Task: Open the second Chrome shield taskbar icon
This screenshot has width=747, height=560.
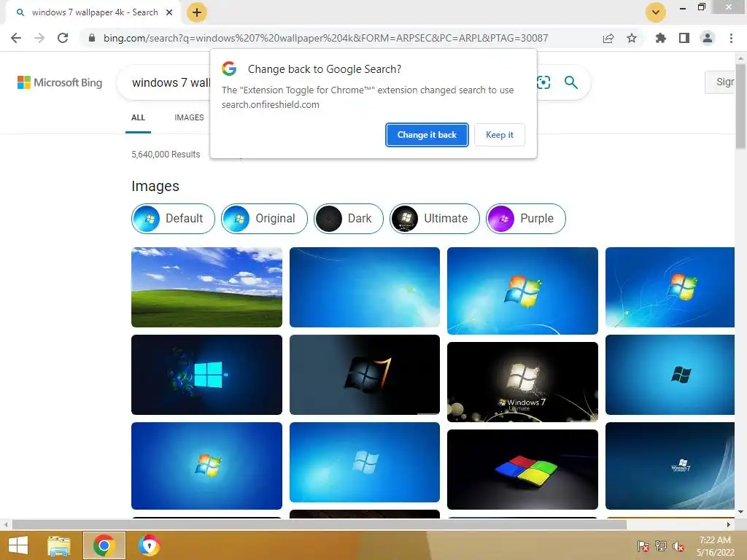Action: pyautogui.click(x=149, y=545)
